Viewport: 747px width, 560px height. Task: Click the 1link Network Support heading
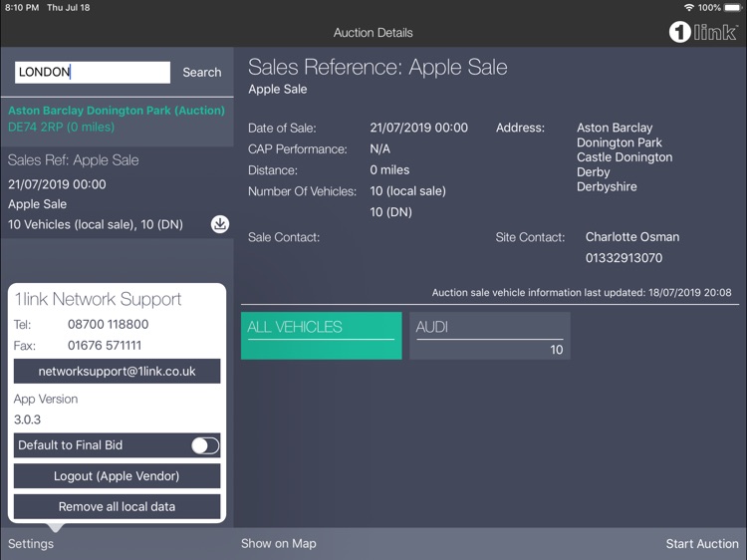[99, 299]
